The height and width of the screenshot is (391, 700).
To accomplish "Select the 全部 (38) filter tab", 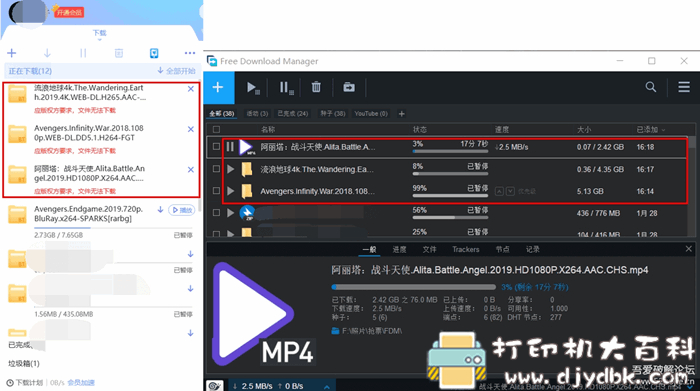I will click(222, 114).
